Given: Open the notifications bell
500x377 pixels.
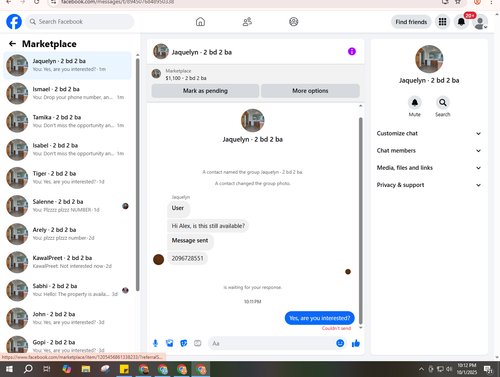Looking at the screenshot, I should [x=461, y=22].
